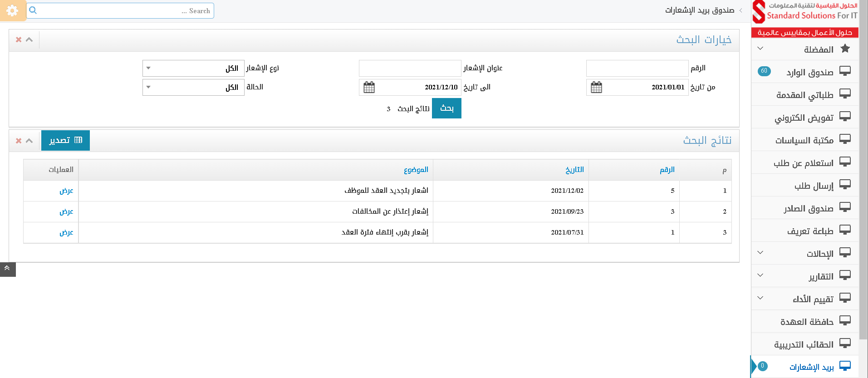Screen dimensions: 868x378
Task: Sort table by 'التاريخ' column header
Action: click(x=574, y=170)
